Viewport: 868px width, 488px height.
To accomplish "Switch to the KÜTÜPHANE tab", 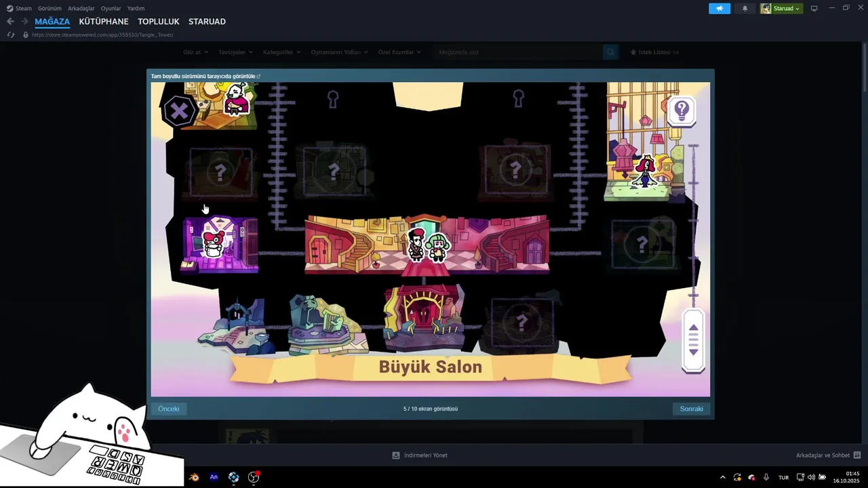I will click(104, 22).
